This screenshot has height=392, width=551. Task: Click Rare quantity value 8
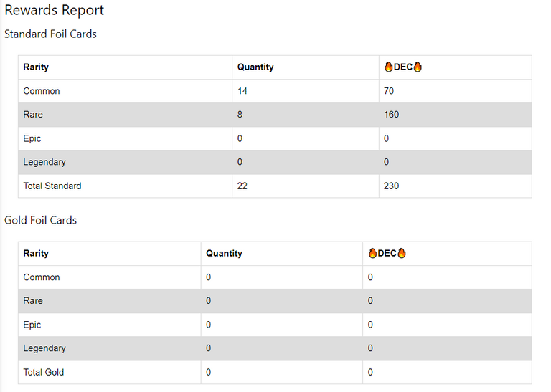[x=240, y=115]
